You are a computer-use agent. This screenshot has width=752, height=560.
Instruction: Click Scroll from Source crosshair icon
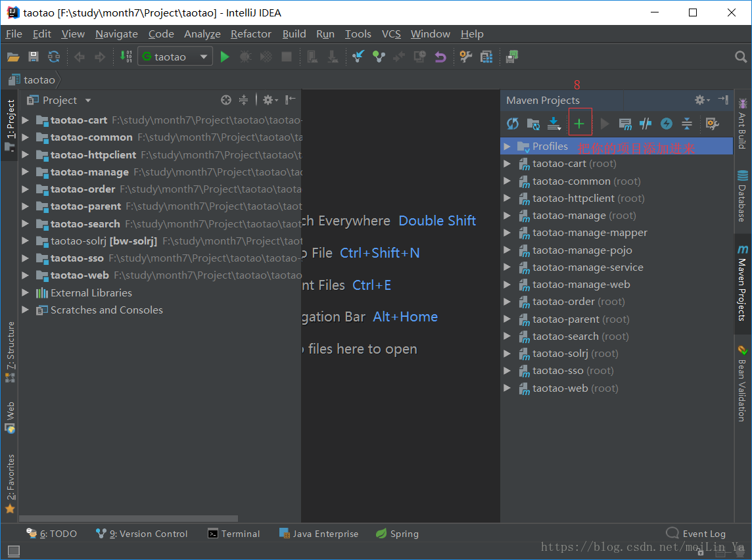[226, 100]
